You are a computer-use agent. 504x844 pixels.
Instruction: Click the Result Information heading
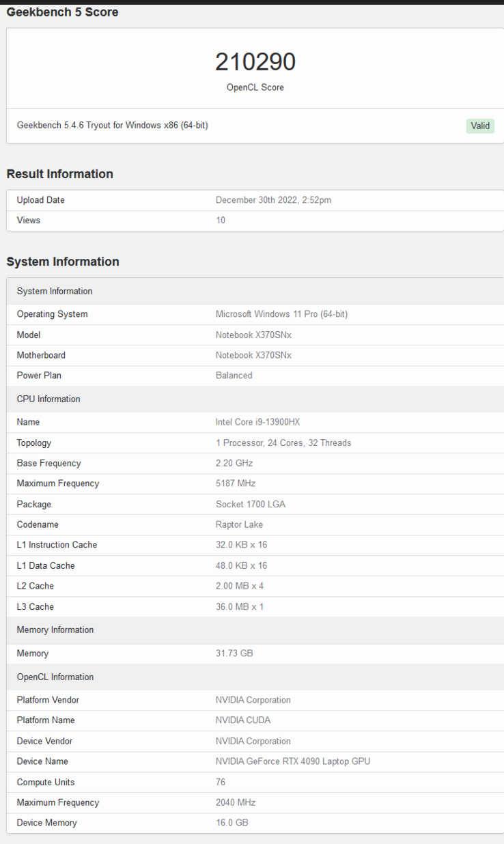pos(60,174)
